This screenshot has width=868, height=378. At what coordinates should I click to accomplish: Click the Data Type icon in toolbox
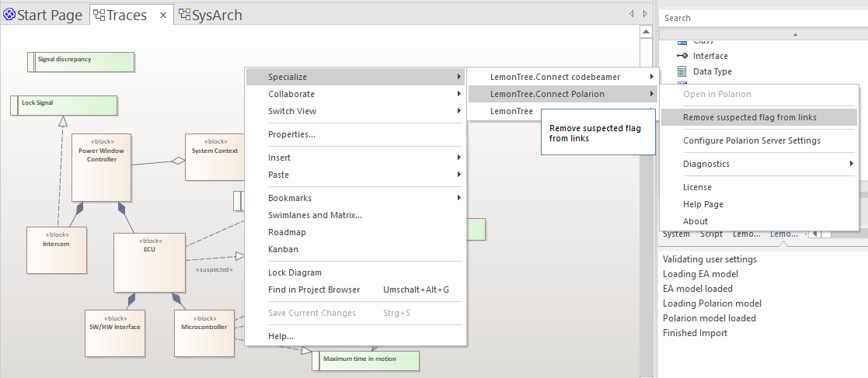coord(682,71)
